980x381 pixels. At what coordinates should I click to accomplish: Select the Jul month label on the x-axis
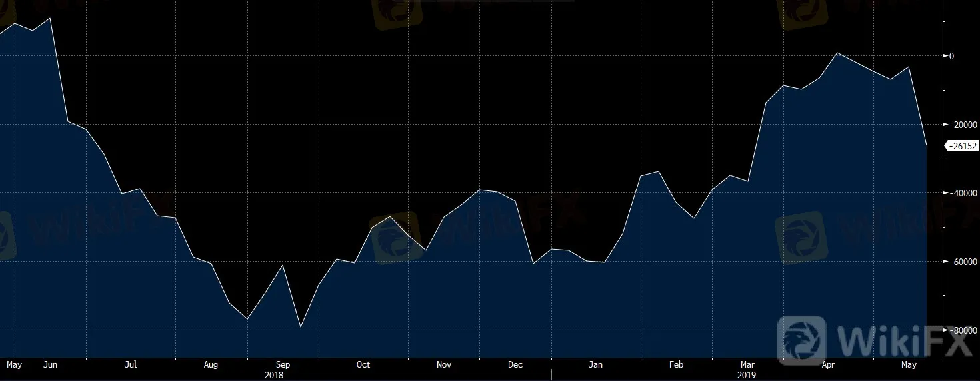[x=131, y=365]
